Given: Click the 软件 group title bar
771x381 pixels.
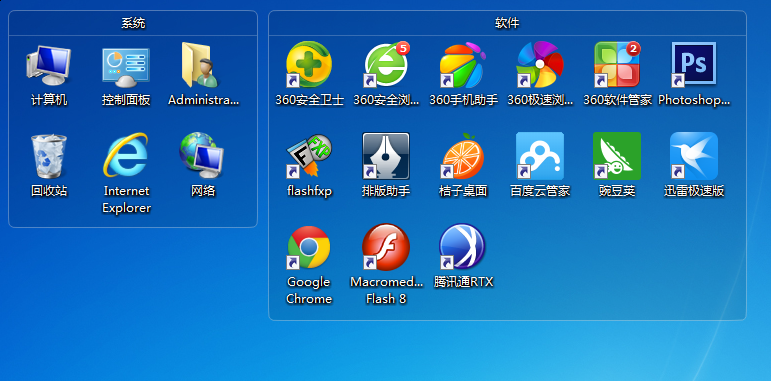Looking at the screenshot, I should (x=507, y=23).
